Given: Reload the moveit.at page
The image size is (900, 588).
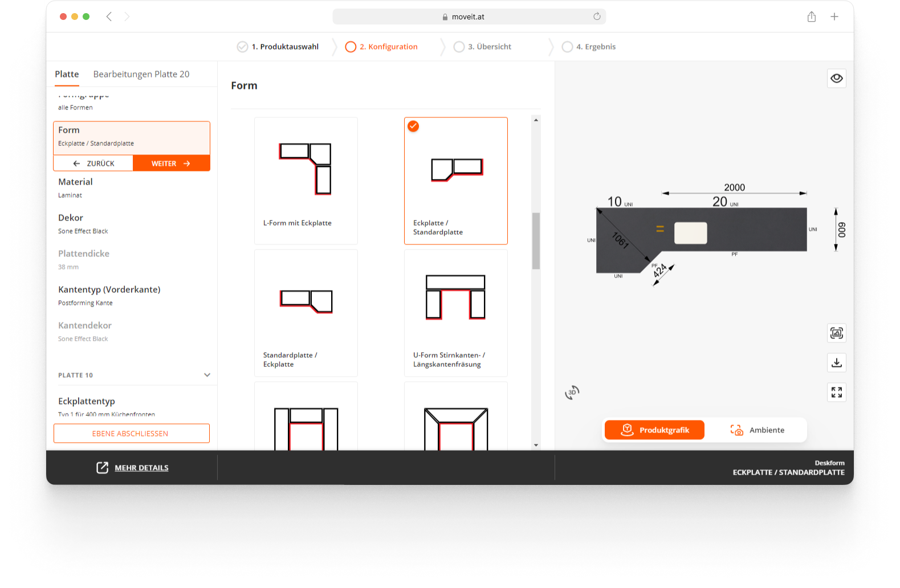Looking at the screenshot, I should pyautogui.click(x=597, y=17).
